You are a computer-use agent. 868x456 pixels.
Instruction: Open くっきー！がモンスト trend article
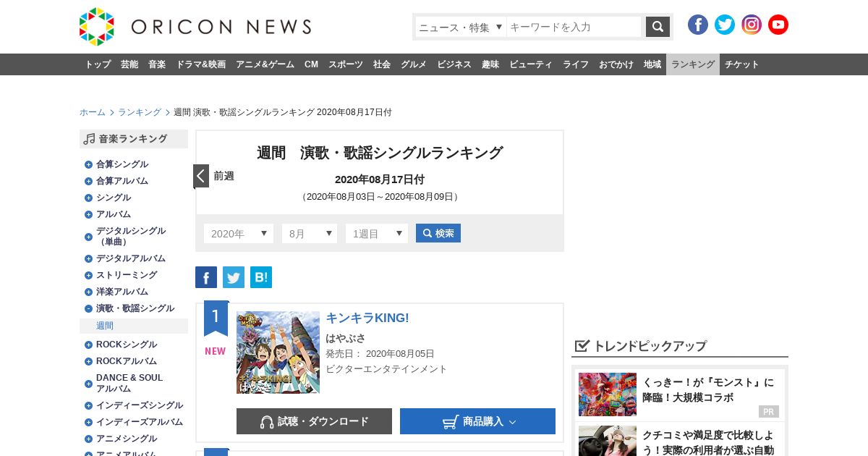(x=707, y=390)
